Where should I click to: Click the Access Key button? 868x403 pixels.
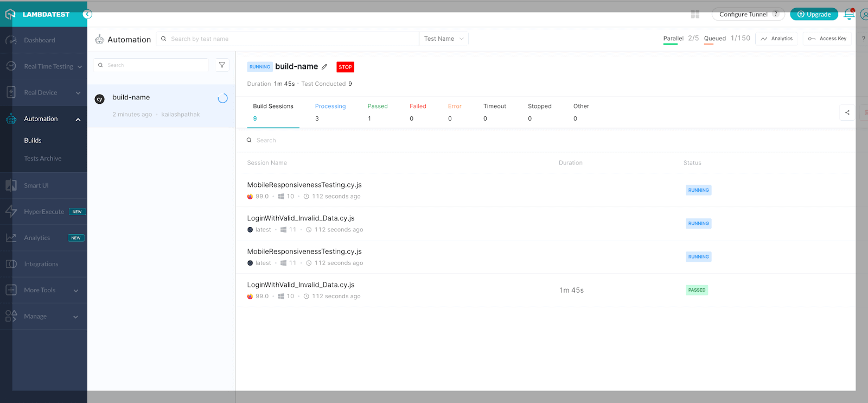827,39
